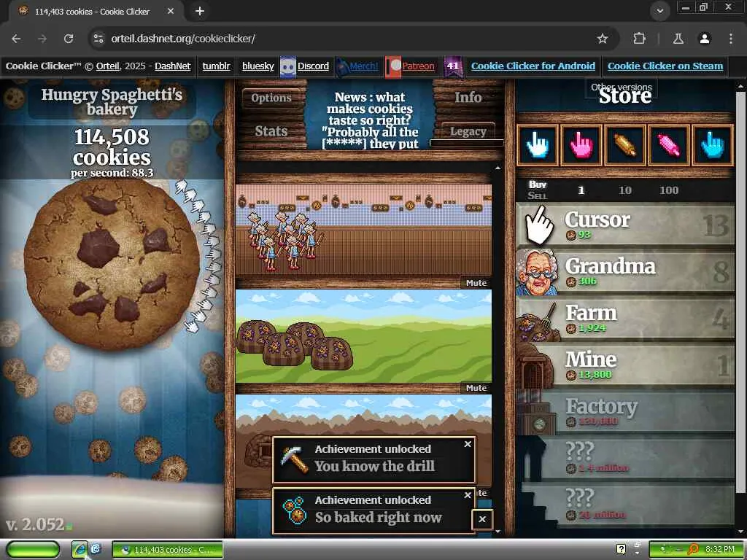The height and width of the screenshot is (560, 747).
Task: Go forward in browser history
Action: click(42, 39)
